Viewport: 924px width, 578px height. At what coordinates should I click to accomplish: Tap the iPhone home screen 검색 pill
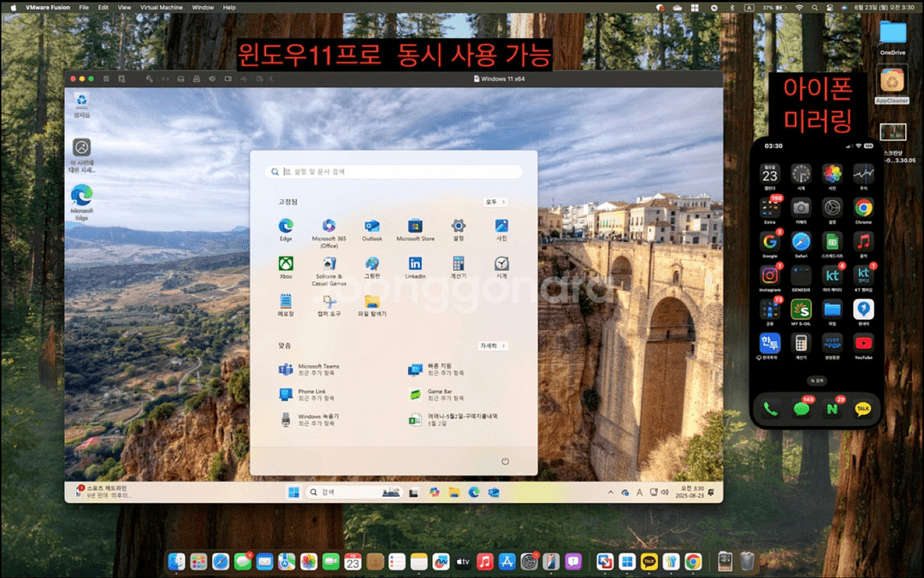[816, 380]
